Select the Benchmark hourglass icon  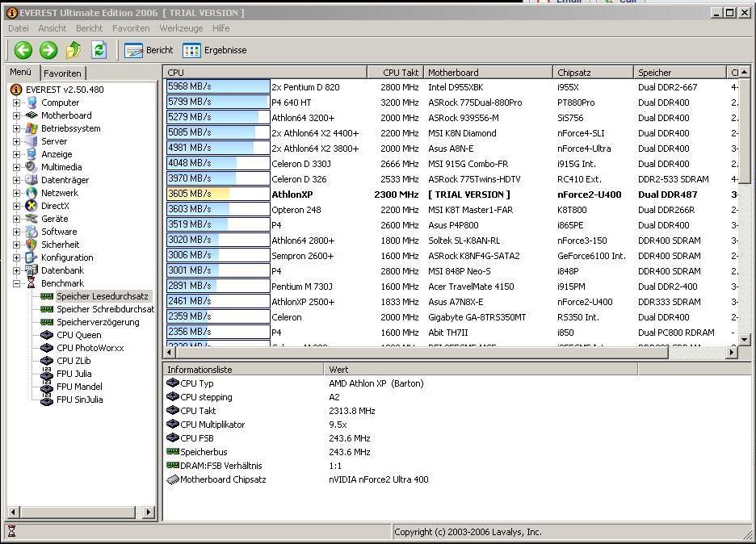[x=31, y=282]
